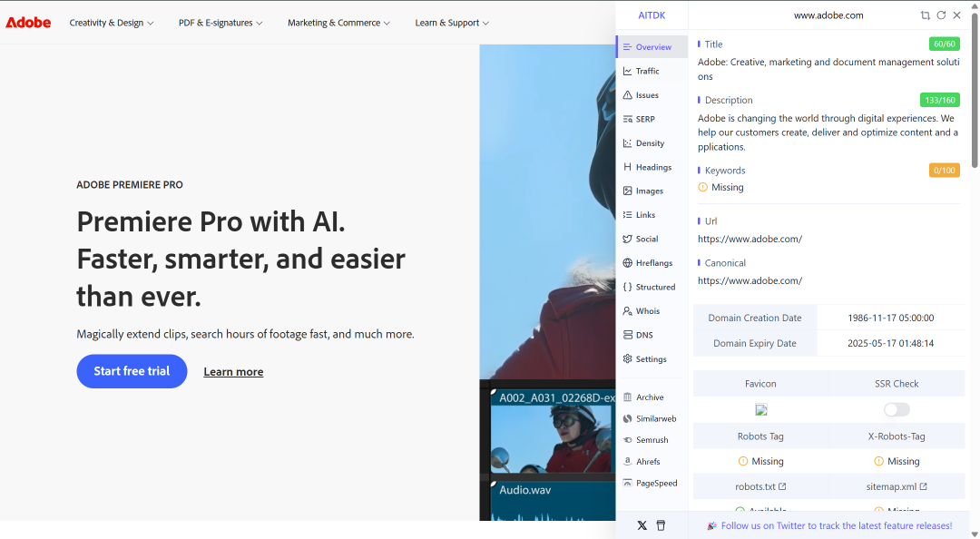The image size is (980, 539).
Task: Follow the Learn more link
Action: tap(233, 372)
